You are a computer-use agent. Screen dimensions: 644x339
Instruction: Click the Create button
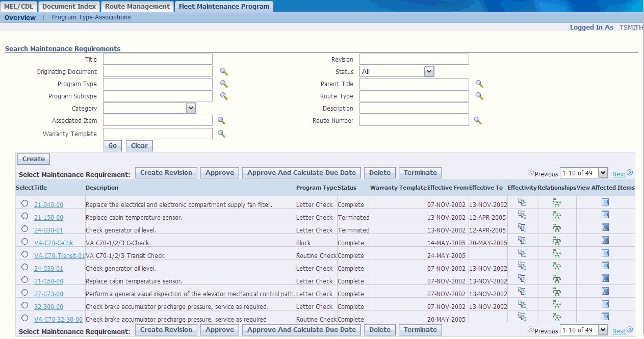(34, 159)
